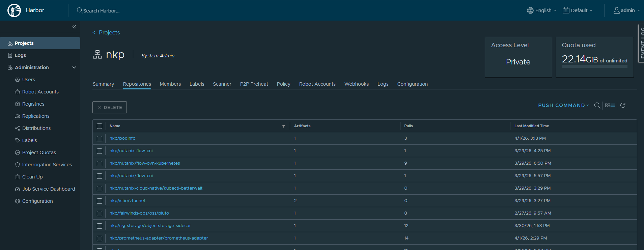Open the Webhooks tab

point(357,84)
